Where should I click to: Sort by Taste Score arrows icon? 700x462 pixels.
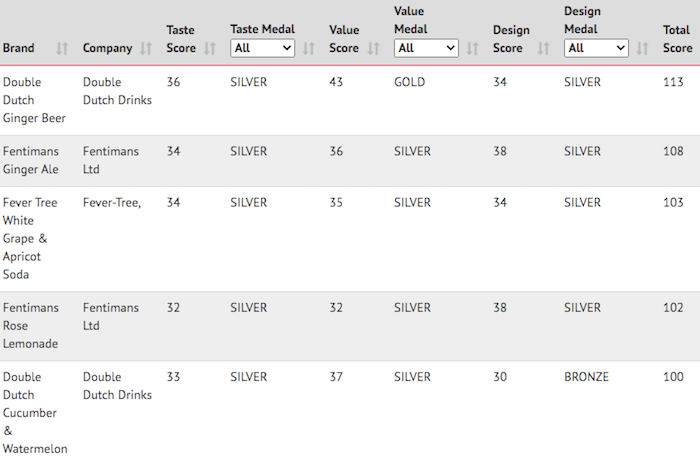210,48
